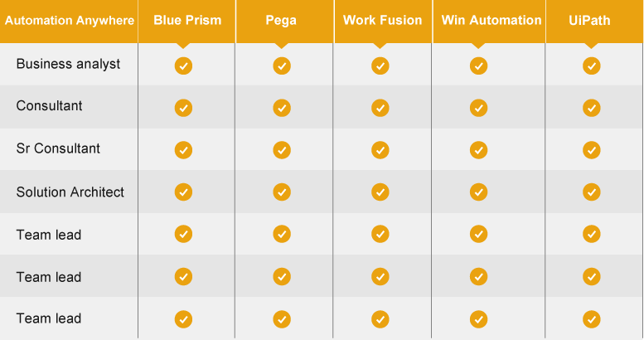
Task: Toggle Work Fusion check for Business analyst
Action: pyautogui.click(x=380, y=66)
